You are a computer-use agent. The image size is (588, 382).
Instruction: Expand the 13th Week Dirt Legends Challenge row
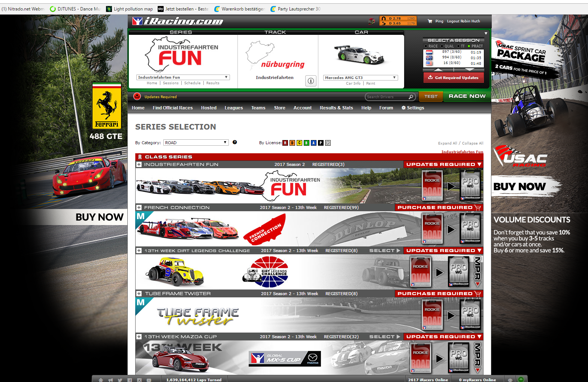pyautogui.click(x=139, y=251)
